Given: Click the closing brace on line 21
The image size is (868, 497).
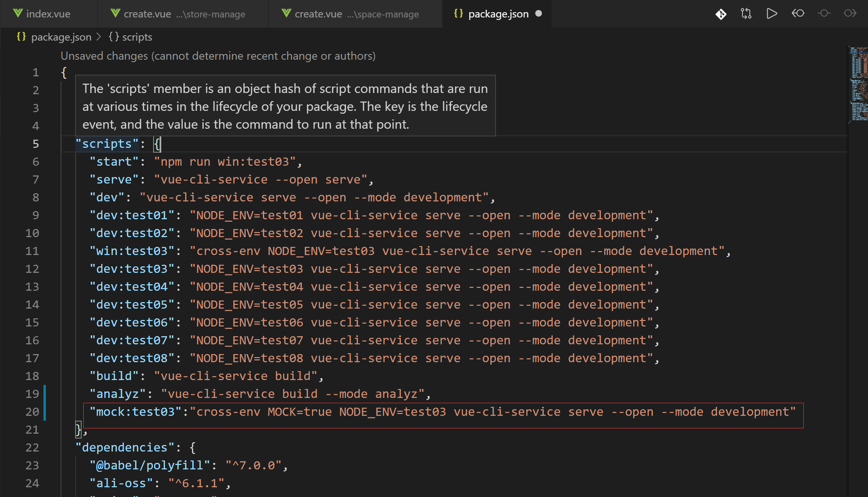Looking at the screenshot, I should [79, 430].
